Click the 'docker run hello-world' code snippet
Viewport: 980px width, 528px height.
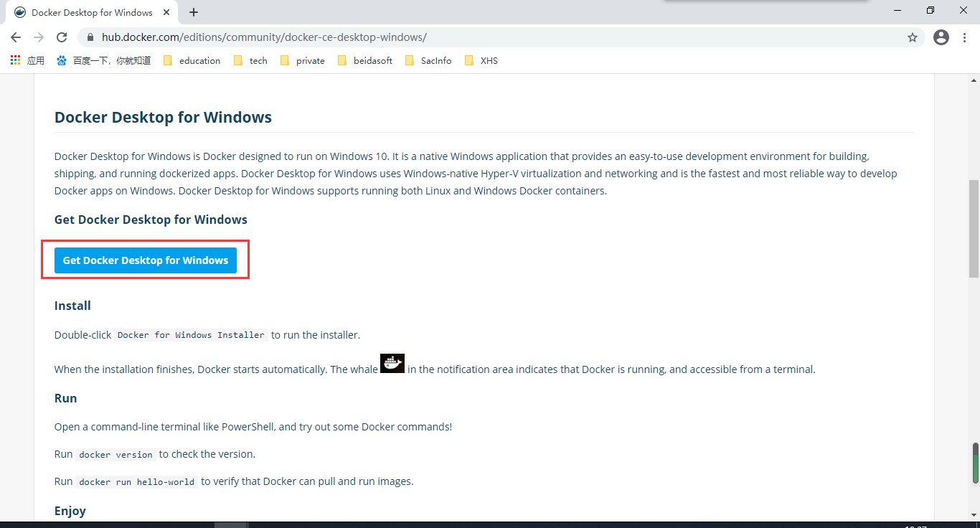136,481
